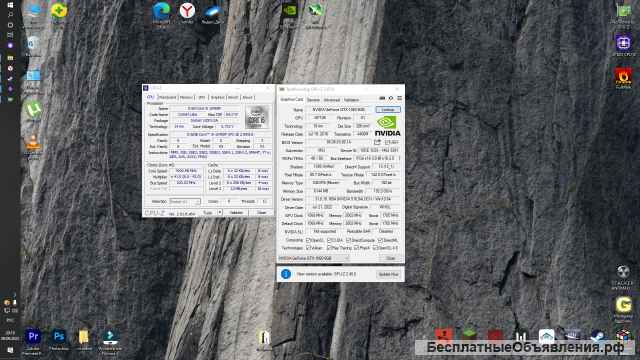Open the About tab in CPU-Z

(248, 97)
